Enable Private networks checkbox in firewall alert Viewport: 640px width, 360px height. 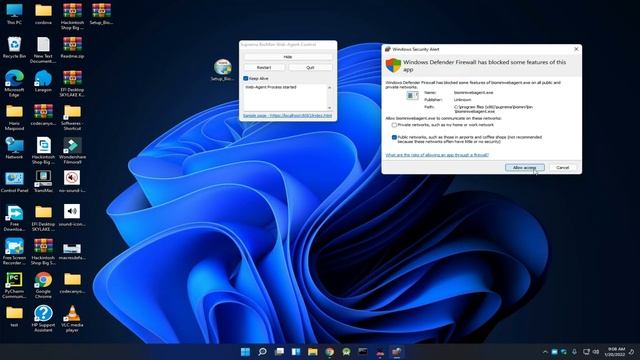394,125
